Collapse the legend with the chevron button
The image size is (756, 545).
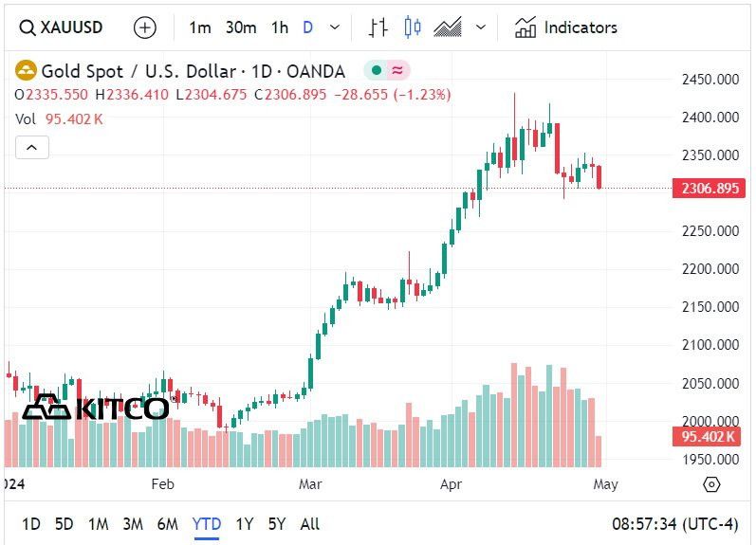click(32, 148)
